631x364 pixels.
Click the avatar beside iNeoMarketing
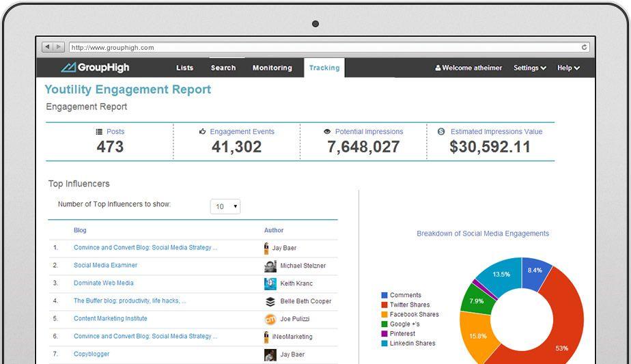(x=266, y=337)
